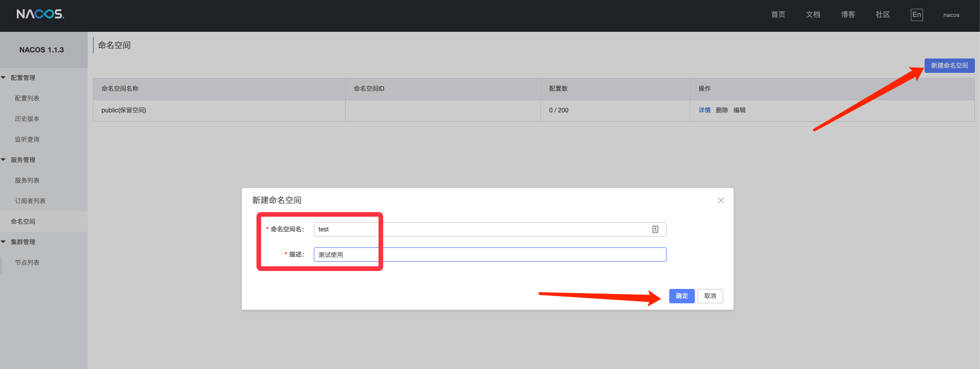Open 历史版本 in the sidebar
980x369 pixels.
(27, 119)
